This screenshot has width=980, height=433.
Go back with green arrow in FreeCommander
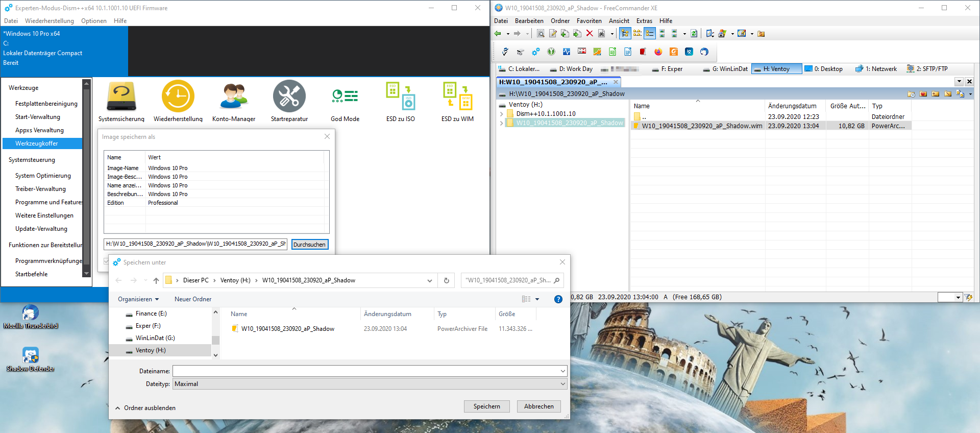[x=498, y=34]
